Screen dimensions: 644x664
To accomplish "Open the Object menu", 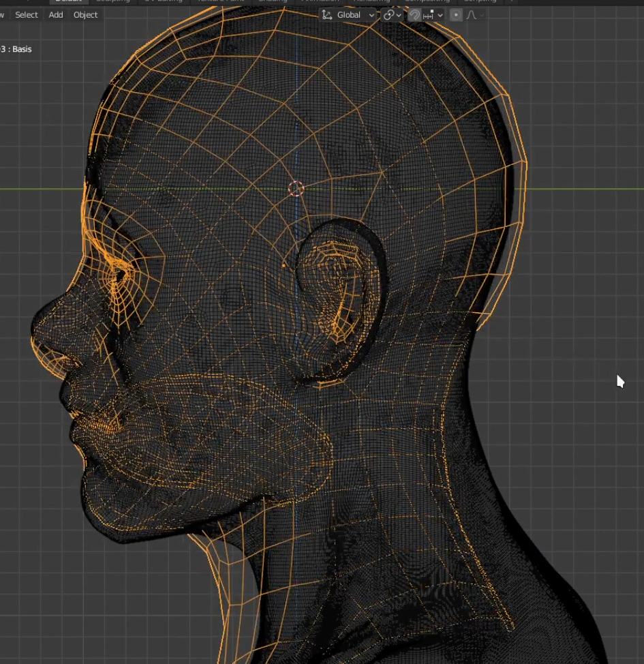I will (86, 15).
